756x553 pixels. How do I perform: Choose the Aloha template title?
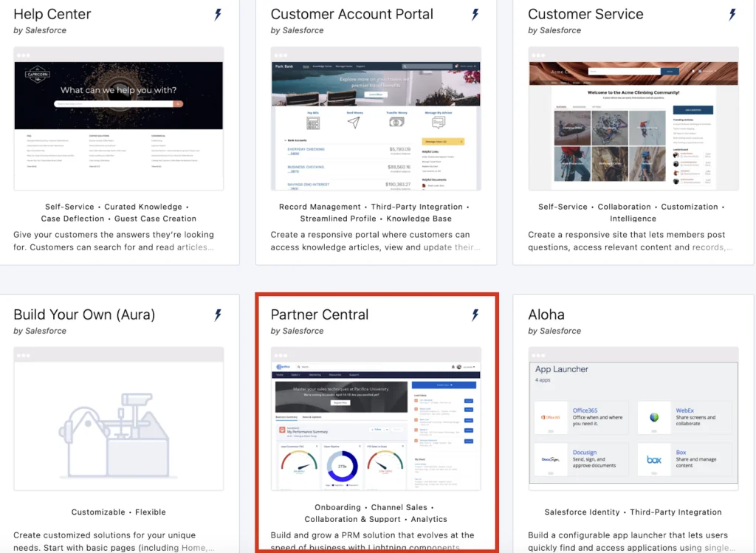tap(546, 315)
